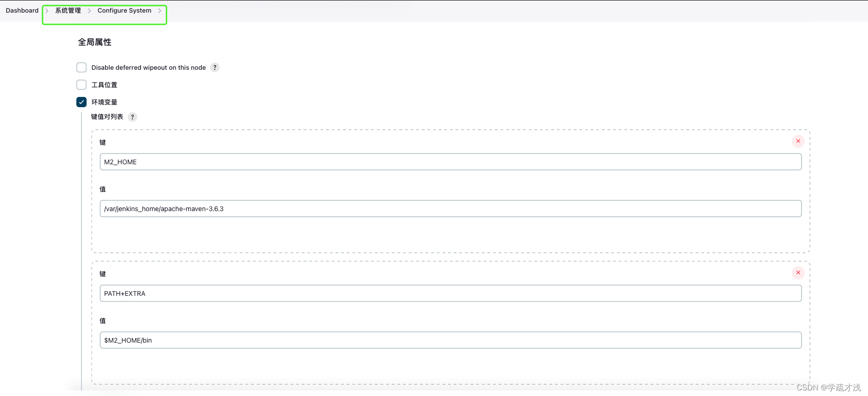Delete the M2_HOME key-value pair
The width and height of the screenshot is (868, 396).
point(798,141)
